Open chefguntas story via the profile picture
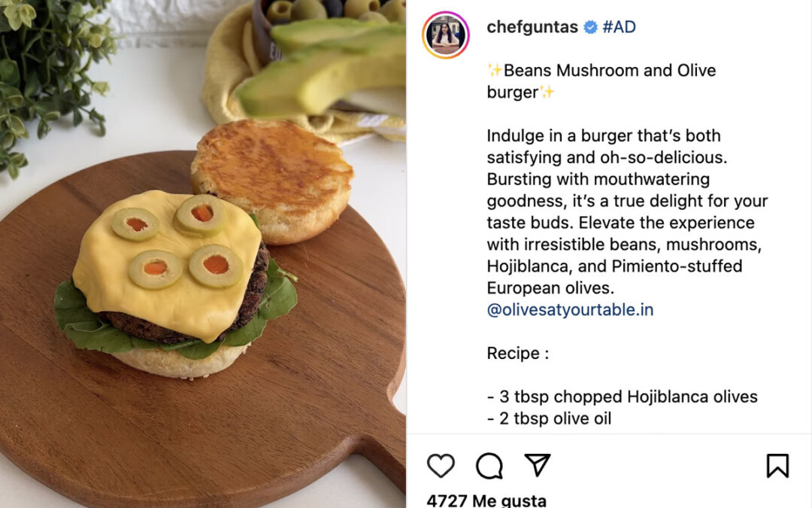The width and height of the screenshot is (812, 508). coord(446,35)
